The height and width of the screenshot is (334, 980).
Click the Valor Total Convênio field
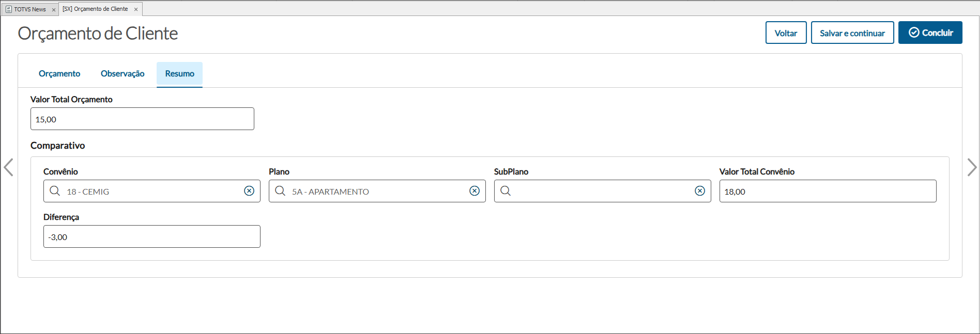click(x=828, y=192)
